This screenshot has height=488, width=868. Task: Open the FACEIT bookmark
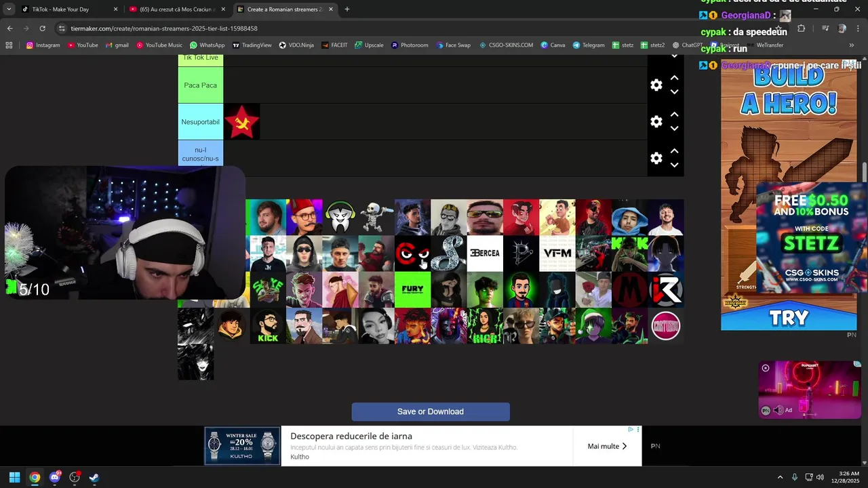pyautogui.click(x=334, y=45)
